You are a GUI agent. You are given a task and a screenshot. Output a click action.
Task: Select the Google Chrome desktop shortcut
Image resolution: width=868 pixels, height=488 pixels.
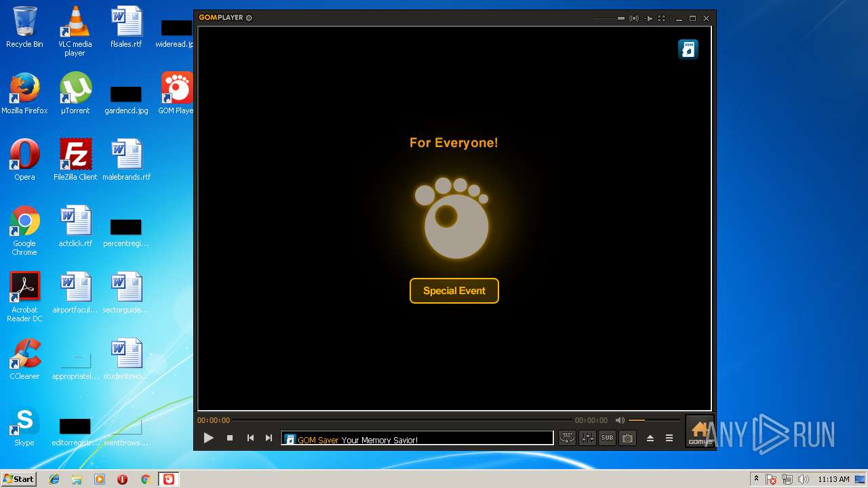click(24, 230)
